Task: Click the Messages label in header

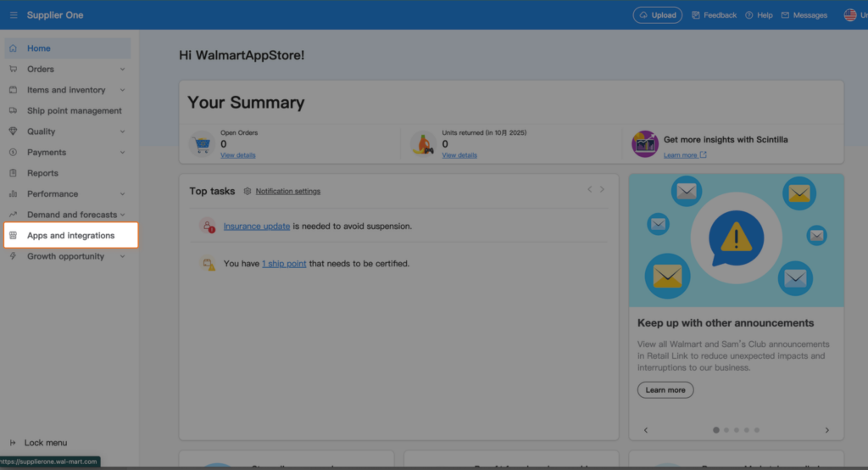Action: click(810, 15)
